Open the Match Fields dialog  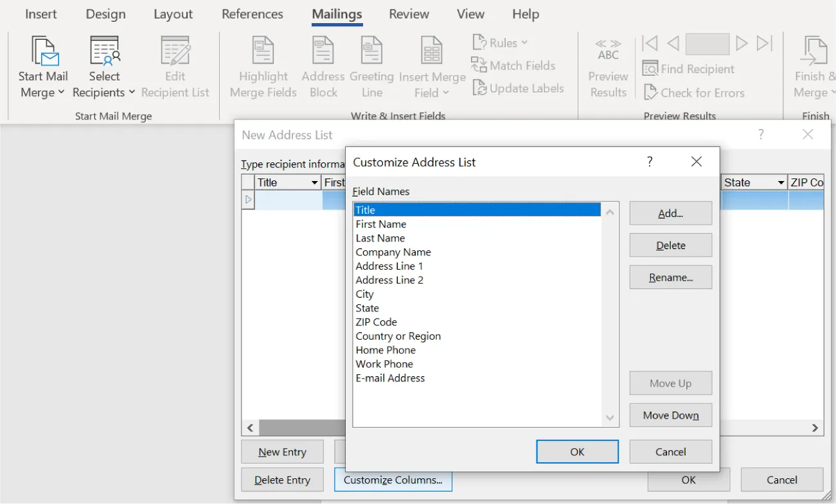(x=513, y=65)
